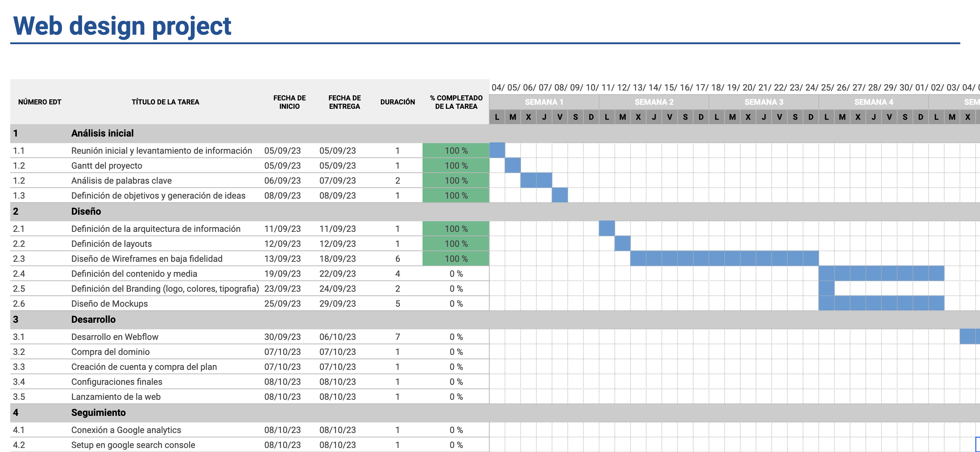Select end date 06/10/23 of Desarrollo en Webflow
The height and width of the screenshot is (452, 980).
pos(337,337)
